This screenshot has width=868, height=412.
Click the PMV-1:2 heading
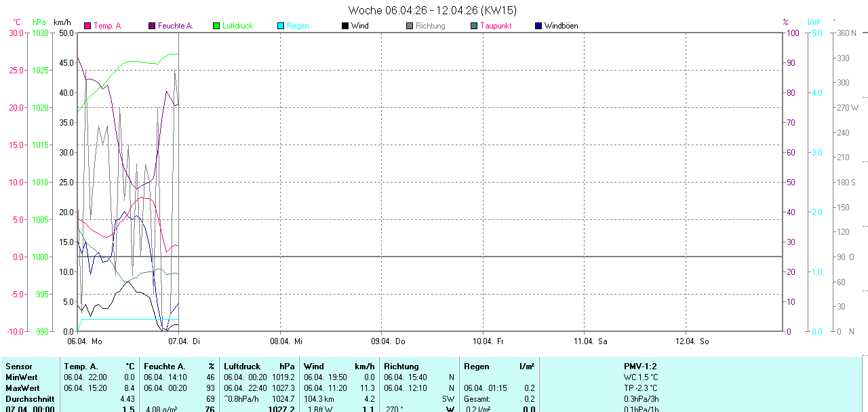tap(641, 367)
